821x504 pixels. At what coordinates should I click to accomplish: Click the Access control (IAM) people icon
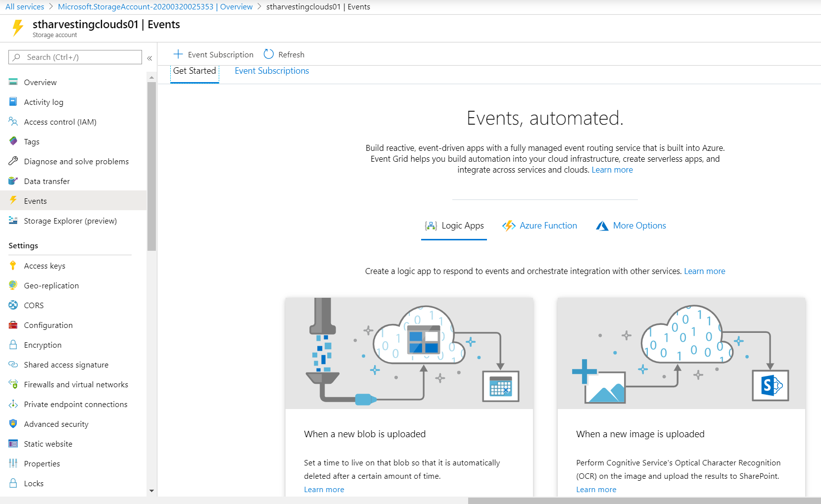13,122
